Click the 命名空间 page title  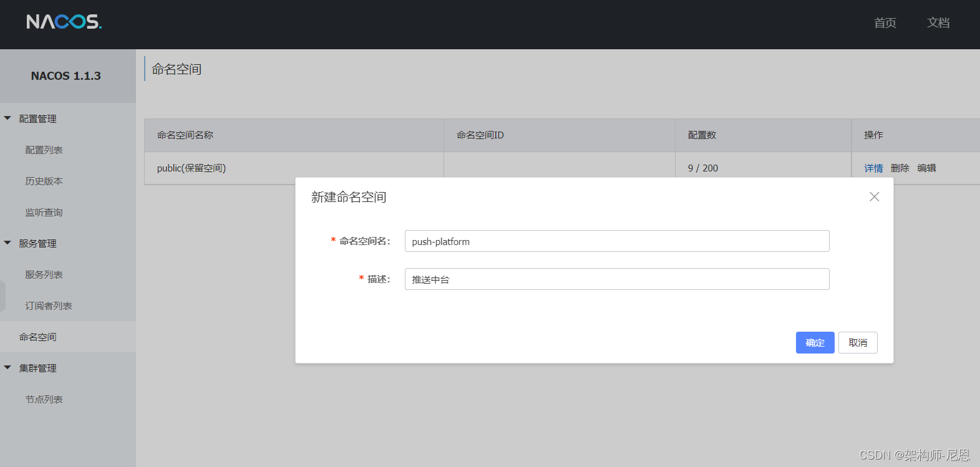tap(177, 69)
